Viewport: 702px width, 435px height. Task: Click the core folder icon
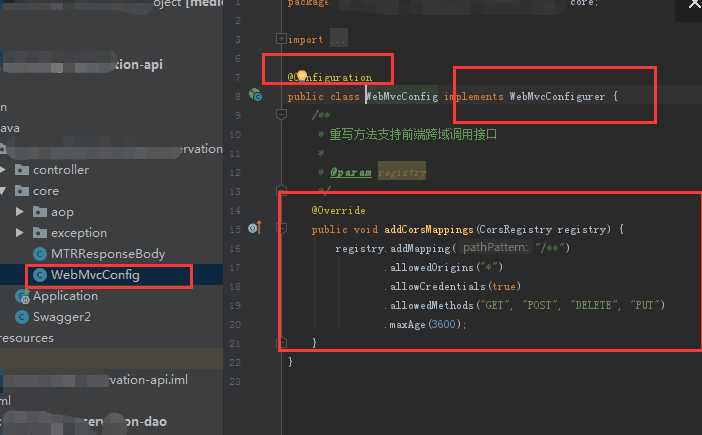tap(21, 191)
